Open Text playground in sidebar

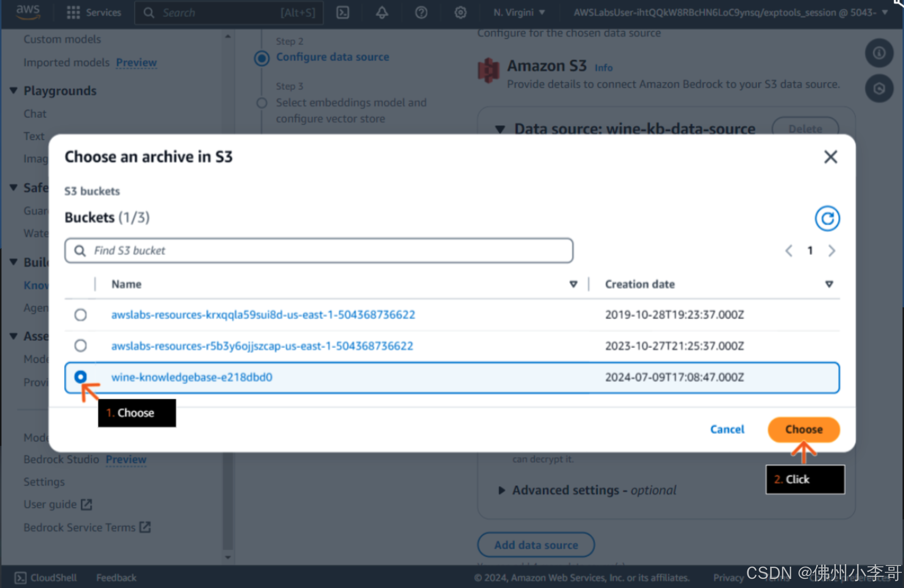[34, 136]
